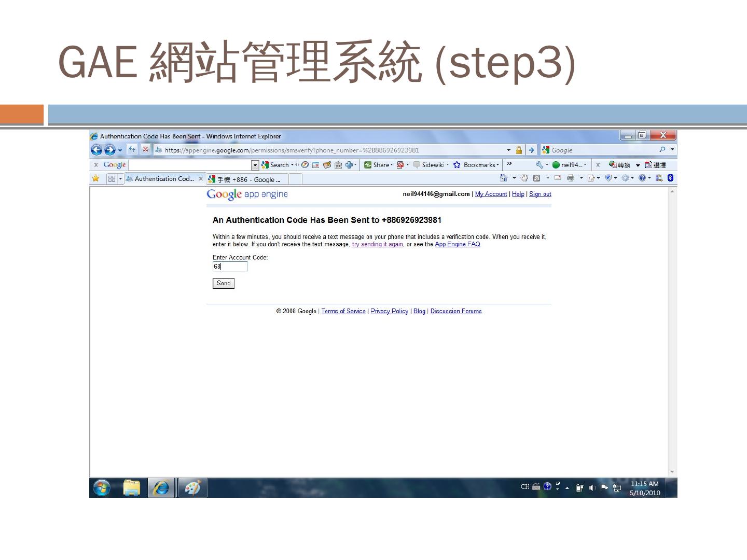
Task: Click the calendar-like icon on Google Toolbar
Action: 316,165
